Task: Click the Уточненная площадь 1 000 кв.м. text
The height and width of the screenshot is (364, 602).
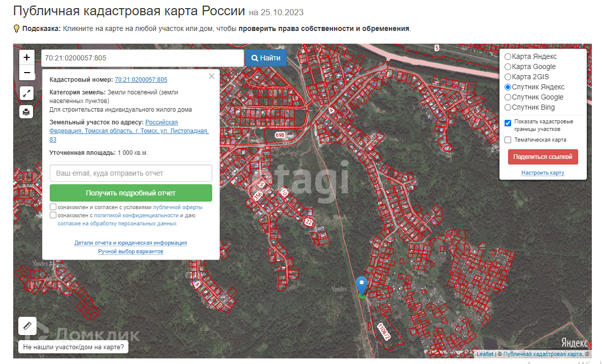Action: click(x=98, y=153)
